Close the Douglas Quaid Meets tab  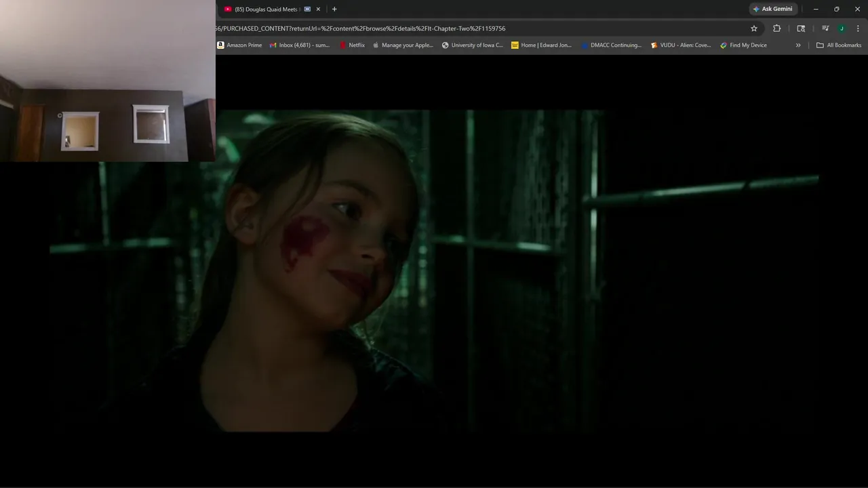tap(318, 9)
